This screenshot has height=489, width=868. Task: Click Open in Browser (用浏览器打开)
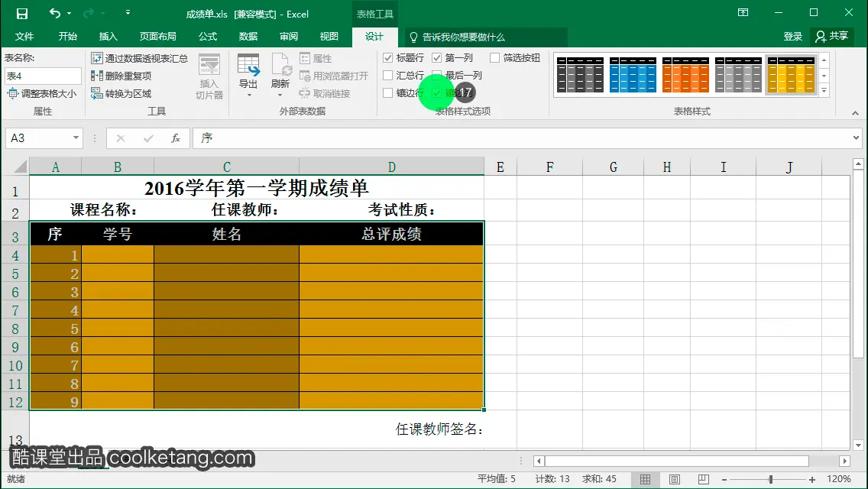(334, 76)
